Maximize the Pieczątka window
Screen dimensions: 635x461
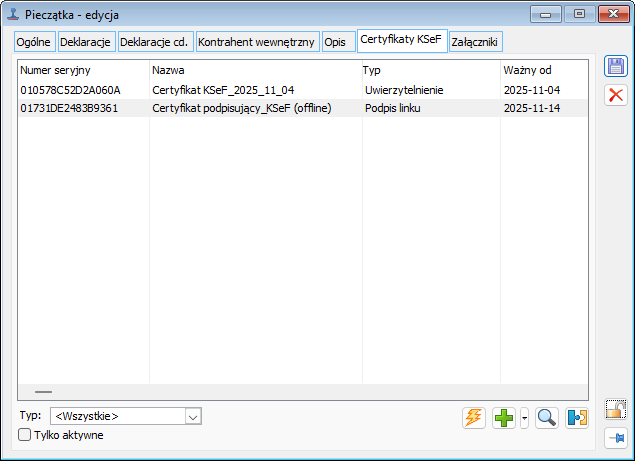tap(579, 15)
